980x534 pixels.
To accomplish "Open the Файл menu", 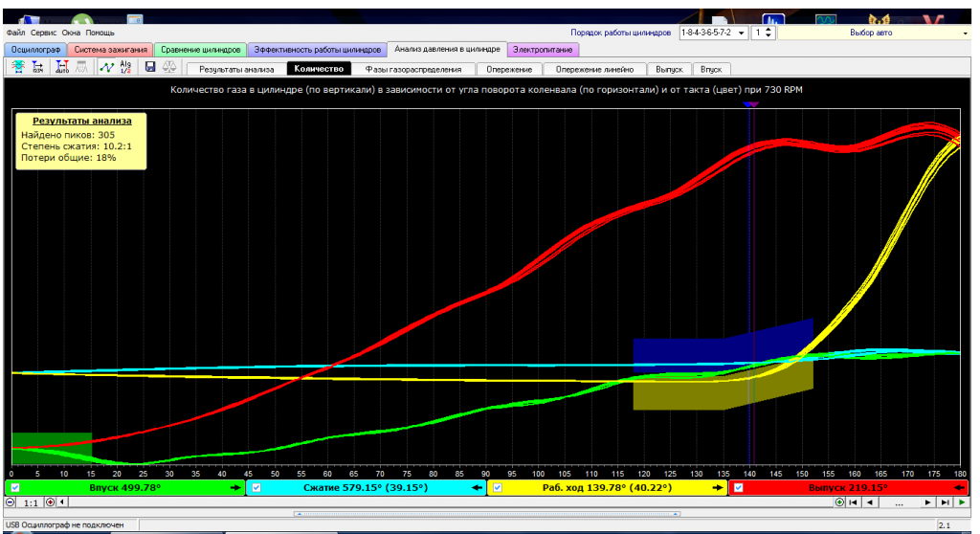I will pyautogui.click(x=15, y=33).
